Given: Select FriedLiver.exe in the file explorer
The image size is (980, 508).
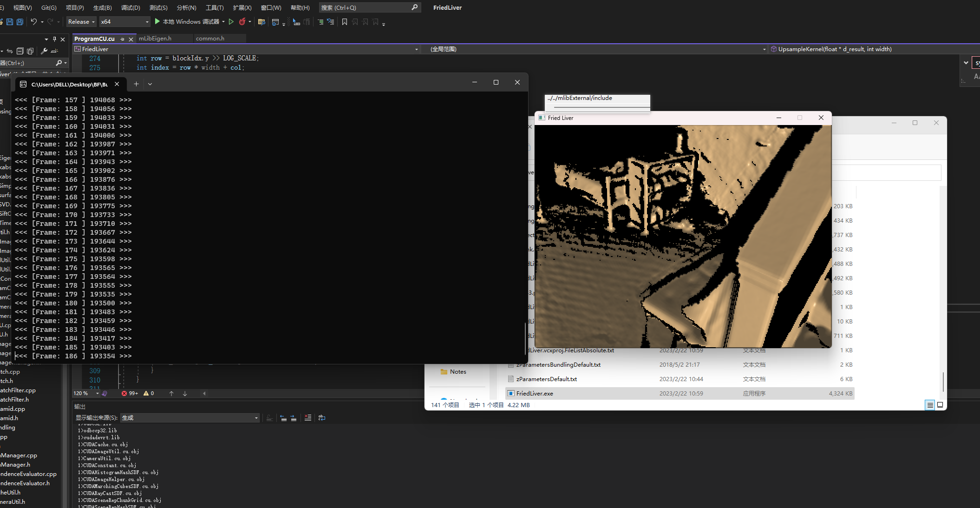Looking at the screenshot, I should point(535,393).
